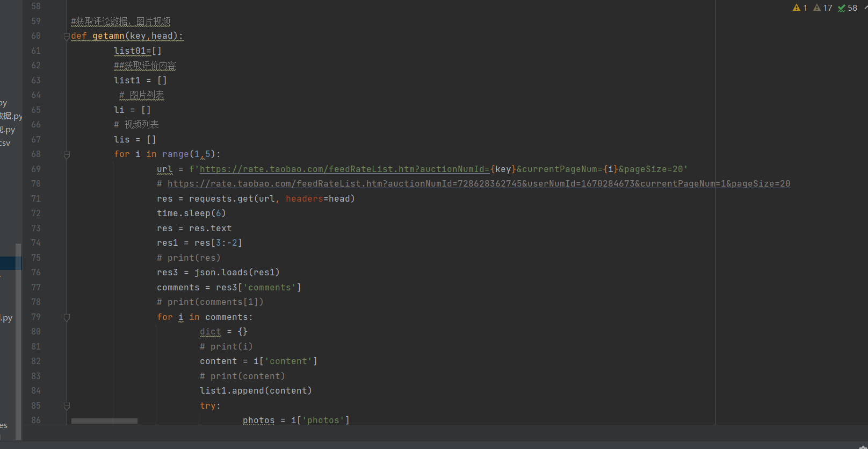This screenshot has height=449, width=868.
Task: Collapse the def getamn function fold marker
Action: 67,37
